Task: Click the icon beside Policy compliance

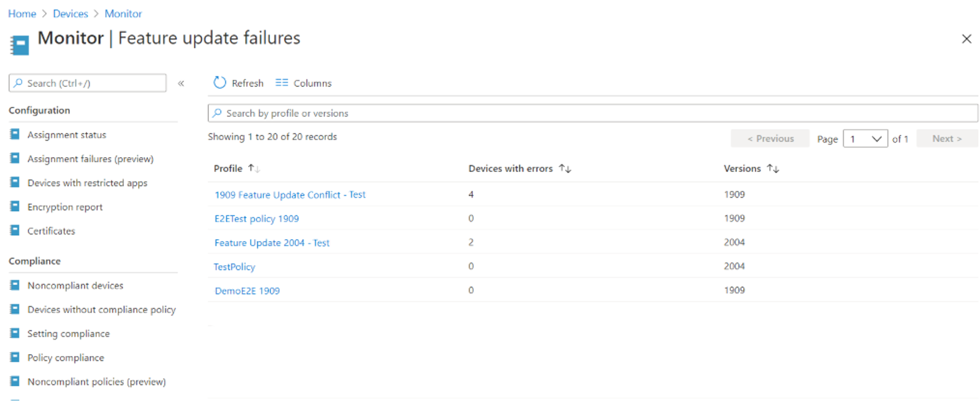Action: (15, 357)
